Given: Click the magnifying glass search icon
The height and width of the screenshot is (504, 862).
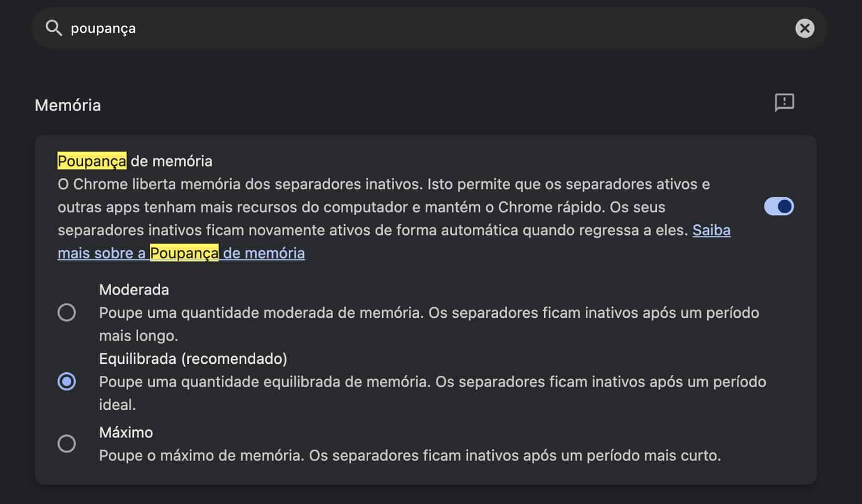Looking at the screenshot, I should (53, 28).
